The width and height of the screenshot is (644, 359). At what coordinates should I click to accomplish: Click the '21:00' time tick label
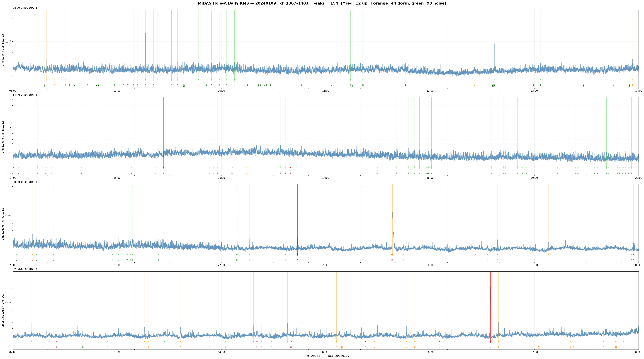click(117, 265)
